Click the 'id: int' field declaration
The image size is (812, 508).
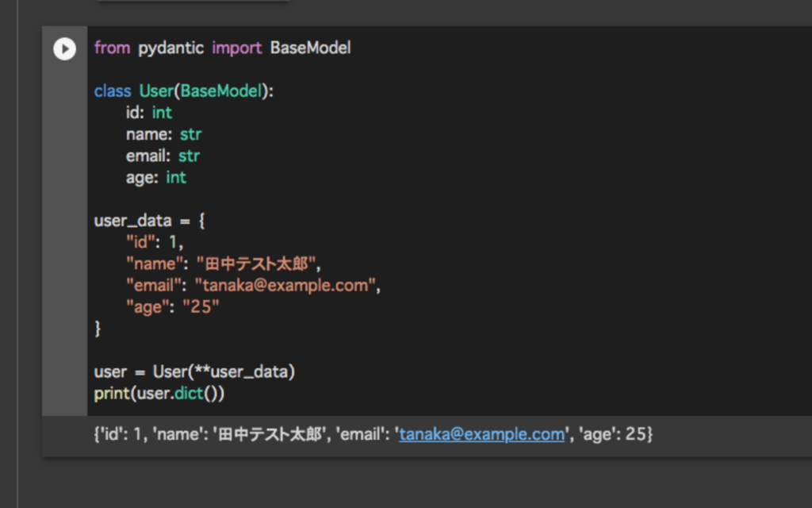coord(149,113)
